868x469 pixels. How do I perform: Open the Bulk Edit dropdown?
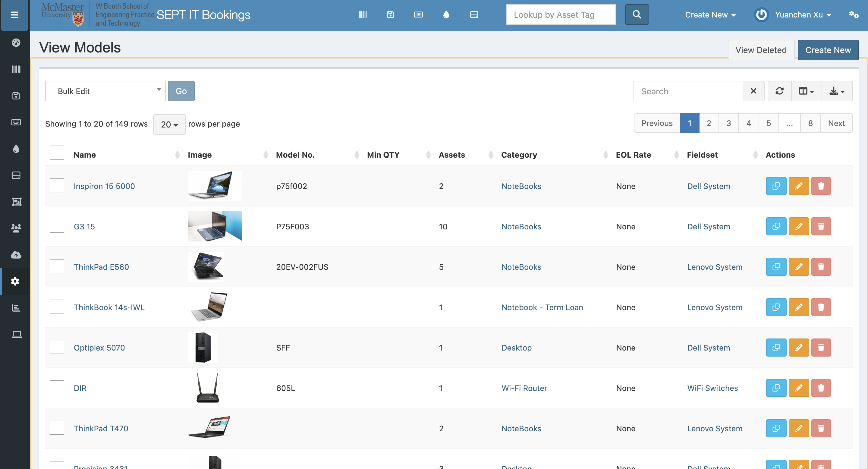pyautogui.click(x=105, y=91)
